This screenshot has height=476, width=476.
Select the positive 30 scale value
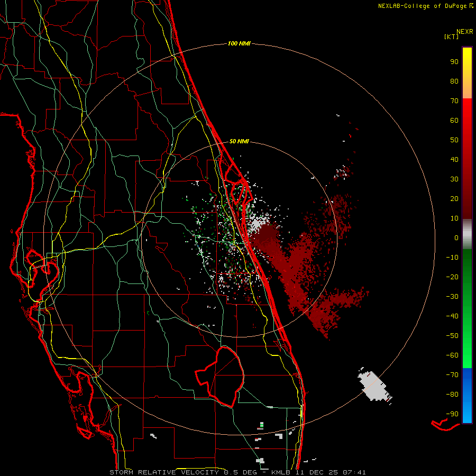point(454,179)
